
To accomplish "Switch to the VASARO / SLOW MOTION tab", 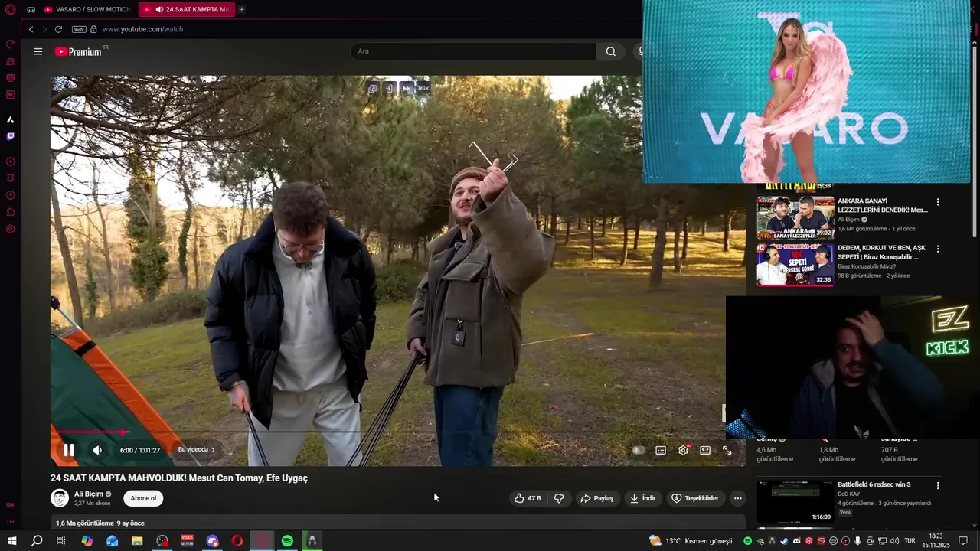I will [x=88, y=9].
